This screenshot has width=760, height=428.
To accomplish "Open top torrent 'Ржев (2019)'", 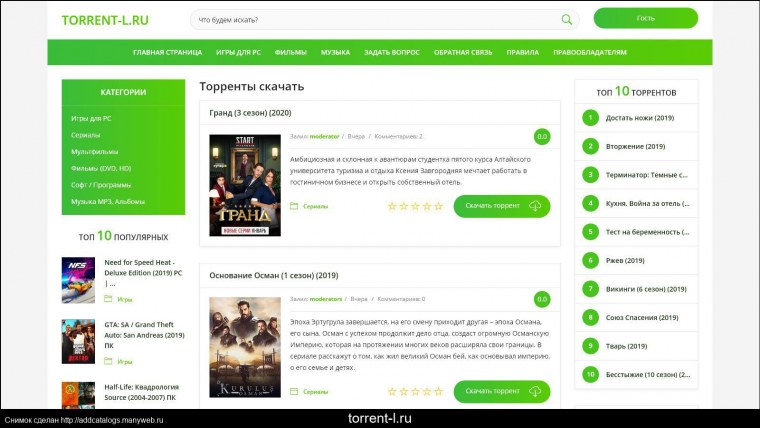I will [625, 261].
